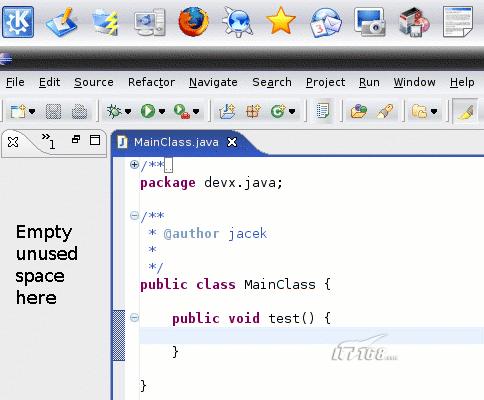484x400 pixels.
Task: Open the Run menu
Action: click(369, 82)
